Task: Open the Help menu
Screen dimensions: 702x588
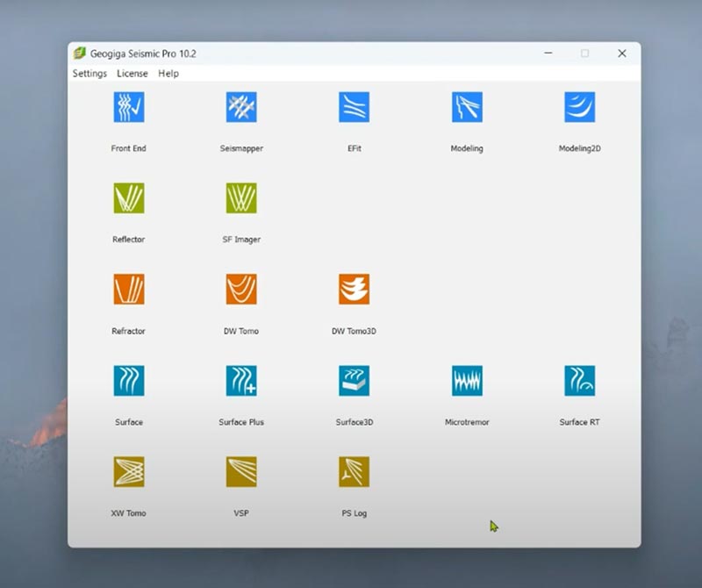Action: 168,74
